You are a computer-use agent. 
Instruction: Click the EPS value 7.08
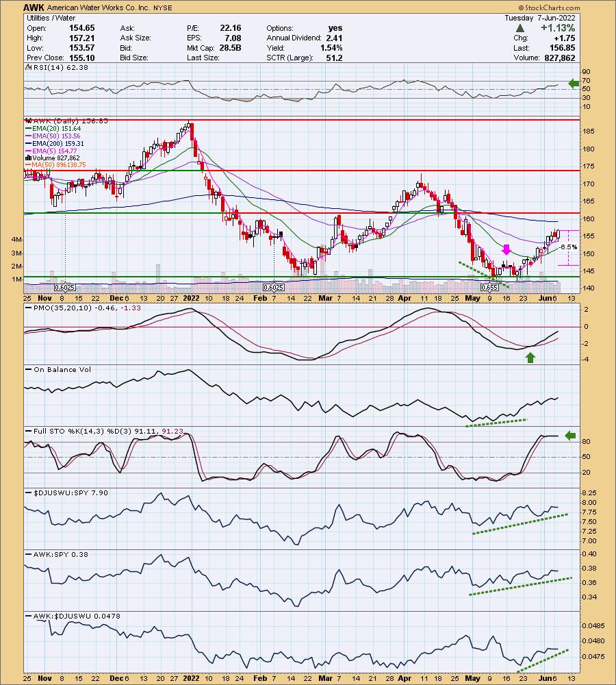(233, 38)
